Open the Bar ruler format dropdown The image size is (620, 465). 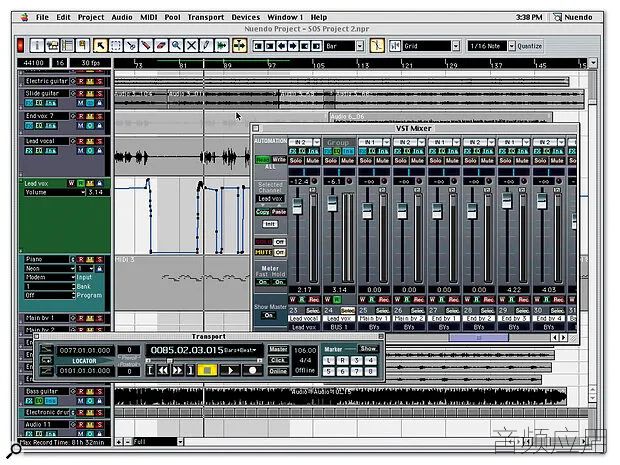[x=360, y=46]
